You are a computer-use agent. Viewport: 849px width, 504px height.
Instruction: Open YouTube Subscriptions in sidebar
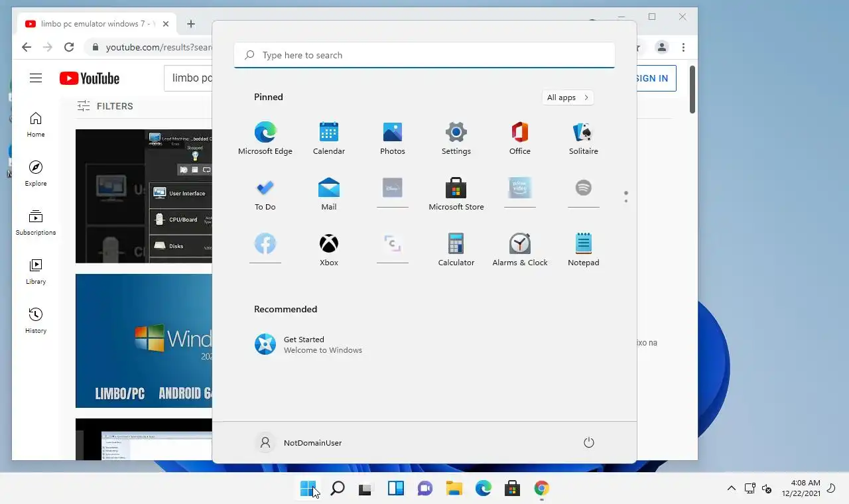36,223
